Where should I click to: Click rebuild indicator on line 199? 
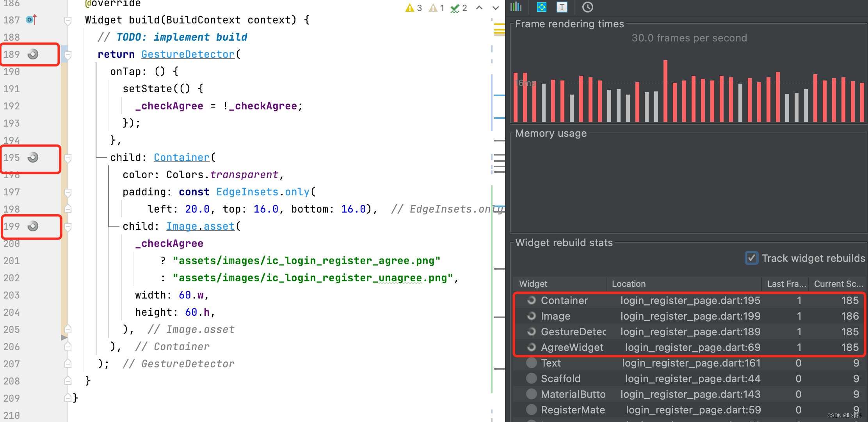33,226
